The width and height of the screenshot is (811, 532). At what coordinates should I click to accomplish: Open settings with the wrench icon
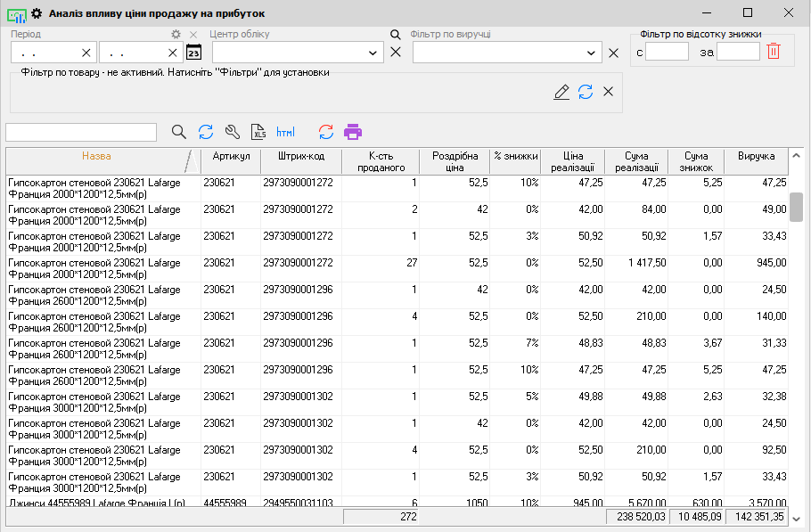coord(232,132)
